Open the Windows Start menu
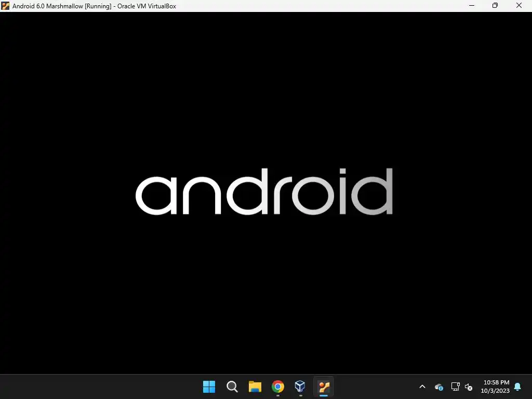This screenshot has width=532, height=399. 209,387
